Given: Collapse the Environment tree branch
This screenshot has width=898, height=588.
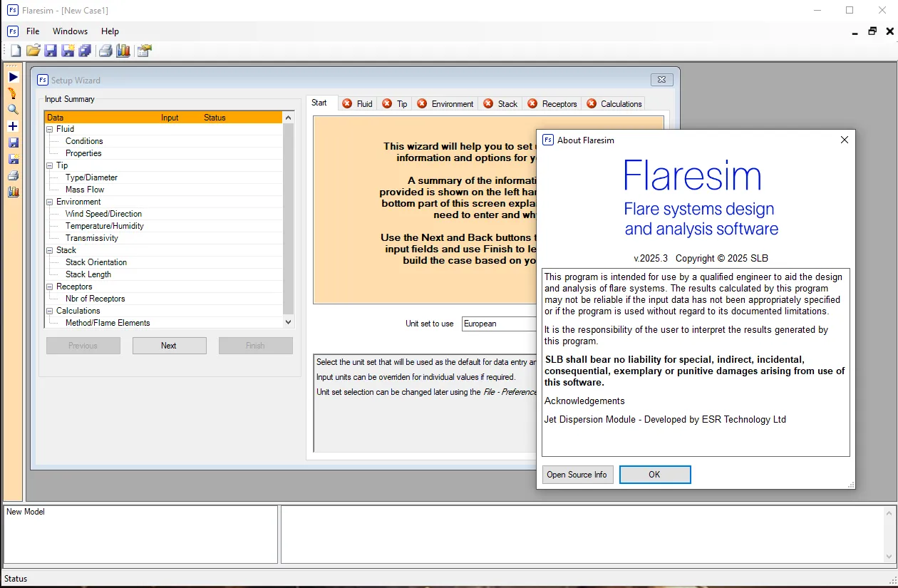Looking at the screenshot, I should pyautogui.click(x=49, y=202).
